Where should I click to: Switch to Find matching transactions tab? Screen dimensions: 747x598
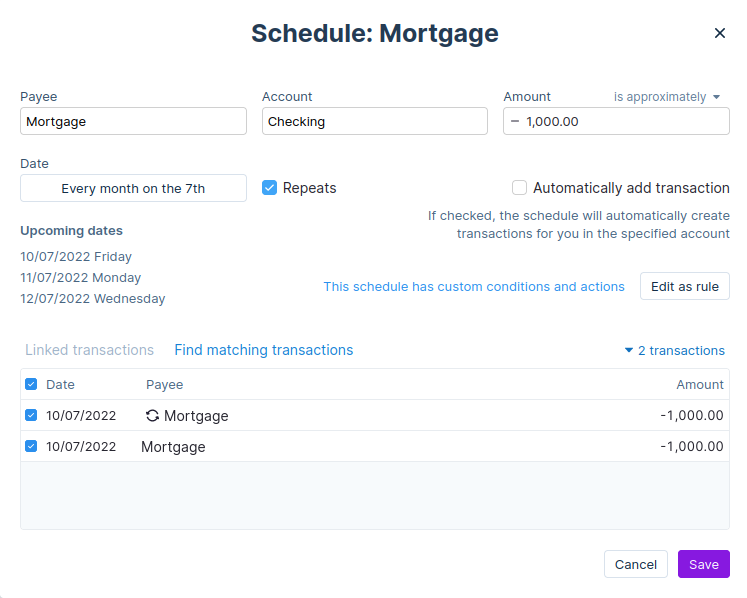(x=263, y=350)
